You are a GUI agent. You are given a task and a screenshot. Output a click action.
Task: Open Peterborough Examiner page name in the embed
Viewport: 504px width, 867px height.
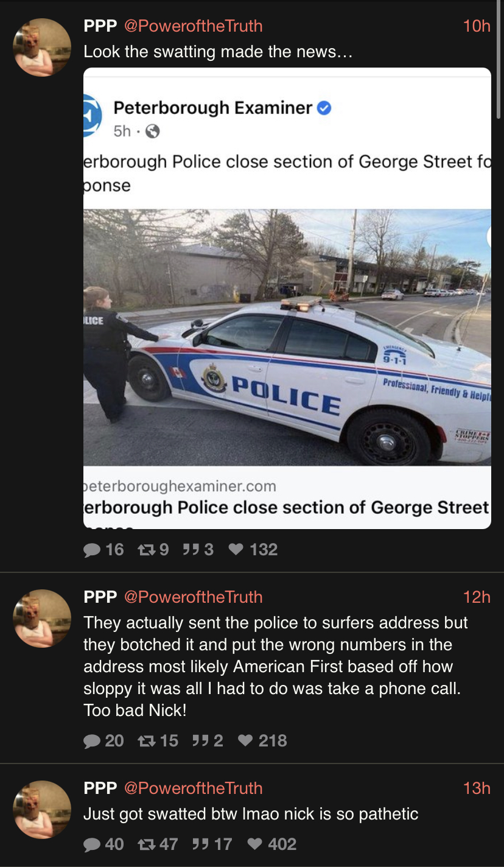(x=213, y=108)
